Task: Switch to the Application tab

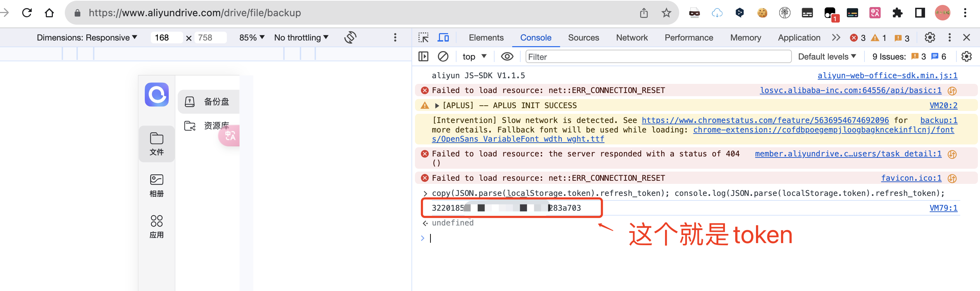Action: [x=799, y=38]
